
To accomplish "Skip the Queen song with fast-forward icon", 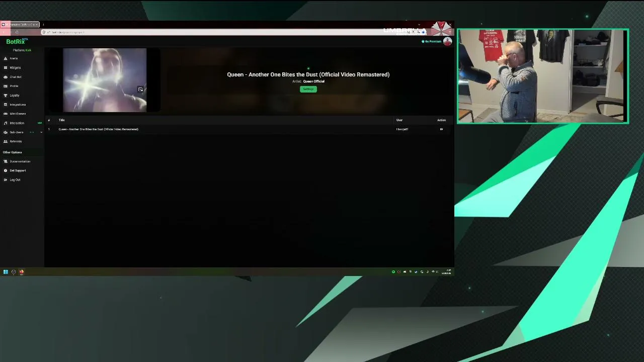I will [x=441, y=129].
